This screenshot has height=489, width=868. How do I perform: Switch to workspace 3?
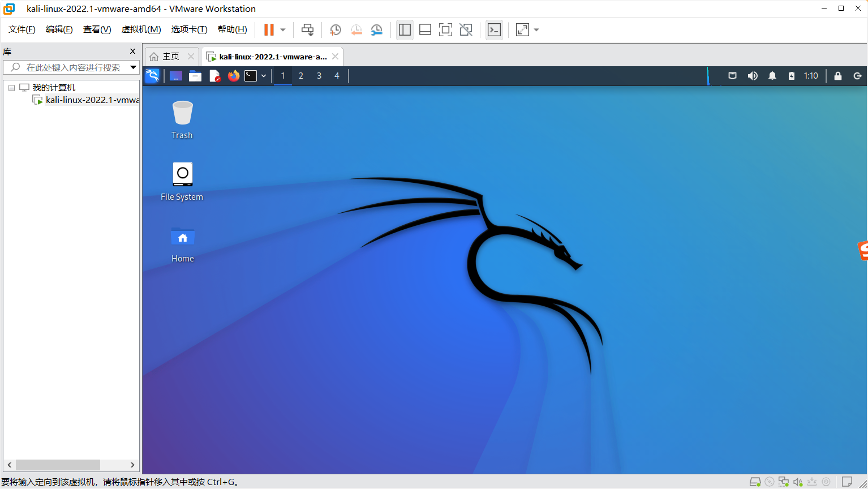pyautogui.click(x=319, y=76)
